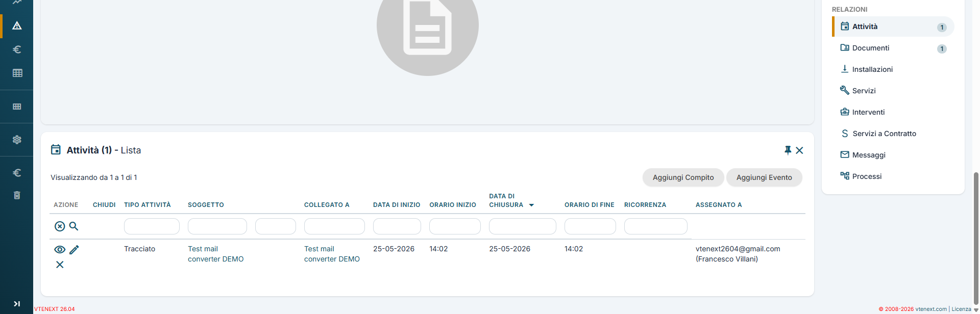Viewport: 980px width, 314px height.
Task: Click the Documenti folder icon
Action: click(845, 47)
